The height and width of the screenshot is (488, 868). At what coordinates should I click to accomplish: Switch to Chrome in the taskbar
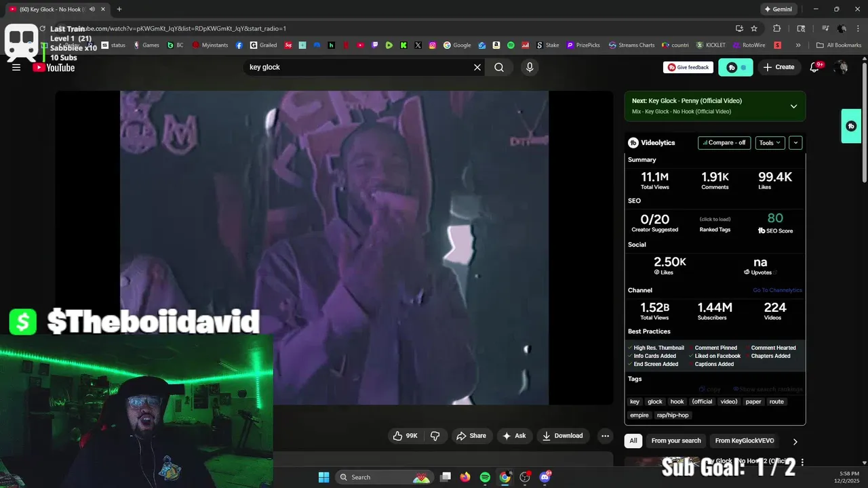(x=505, y=477)
